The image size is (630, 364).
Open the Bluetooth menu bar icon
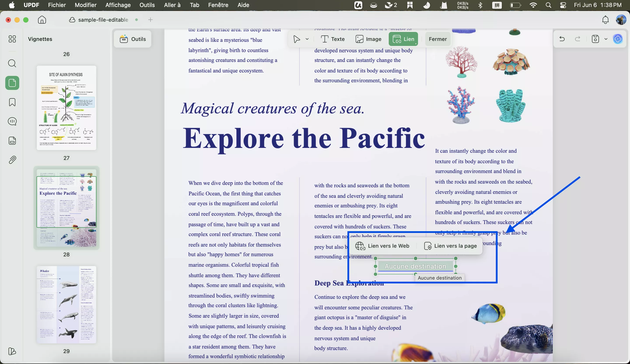(x=480, y=5)
